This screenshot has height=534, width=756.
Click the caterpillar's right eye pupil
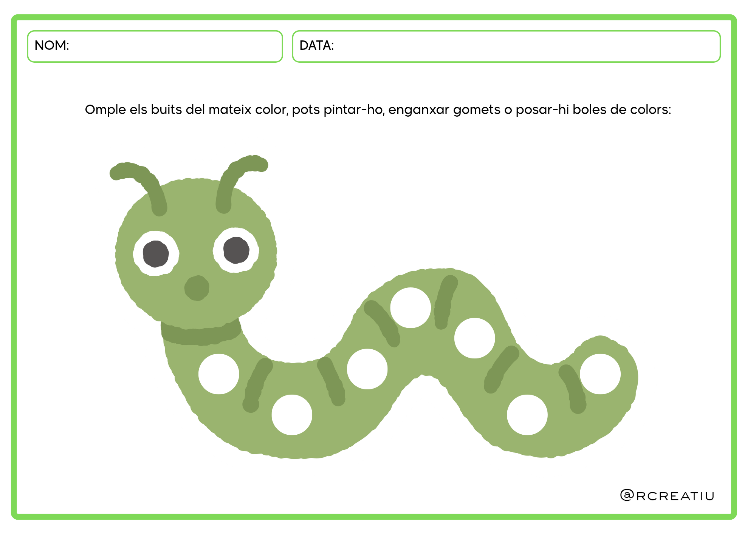tap(236, 250)
